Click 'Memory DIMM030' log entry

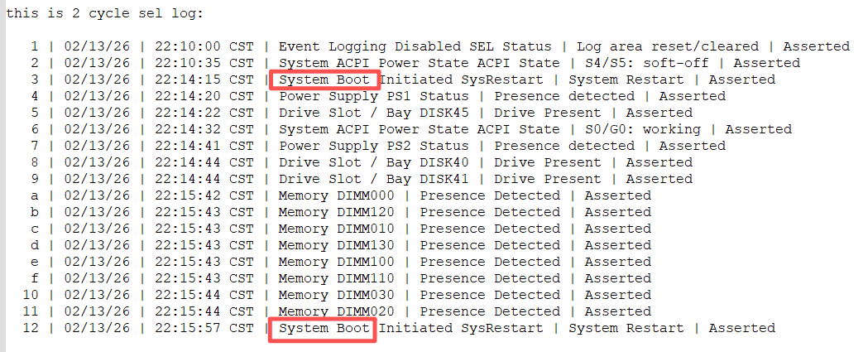(x=336, y=295)
